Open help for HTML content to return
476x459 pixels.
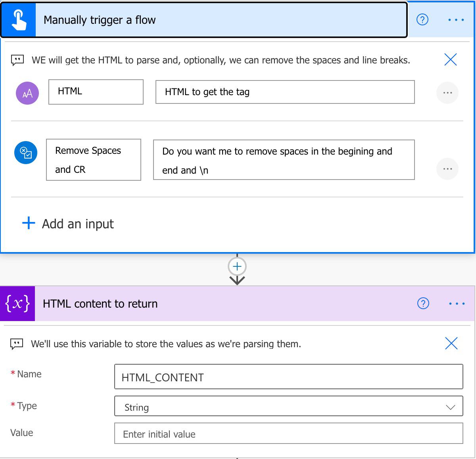(x=423, y=303)
